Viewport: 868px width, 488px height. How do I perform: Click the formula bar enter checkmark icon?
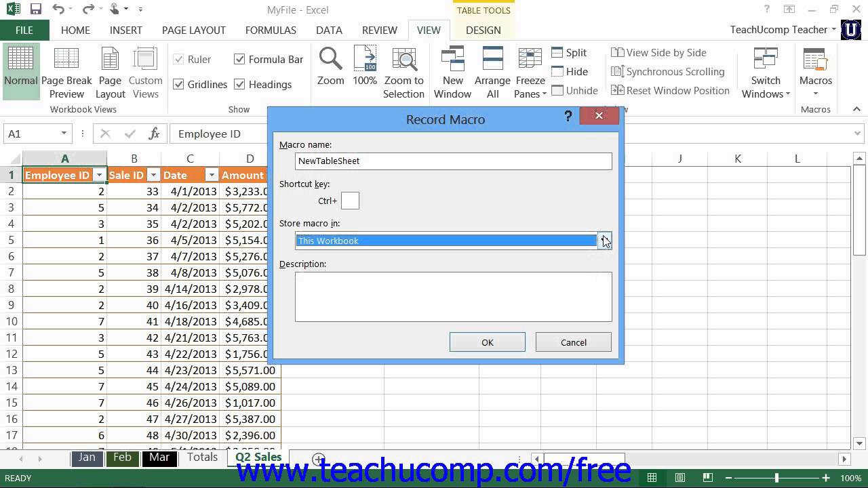130,134
